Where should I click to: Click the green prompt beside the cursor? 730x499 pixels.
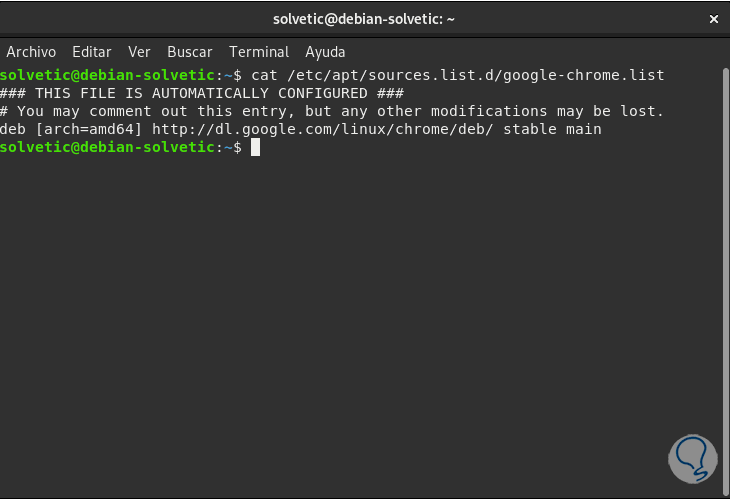[108, 147]
